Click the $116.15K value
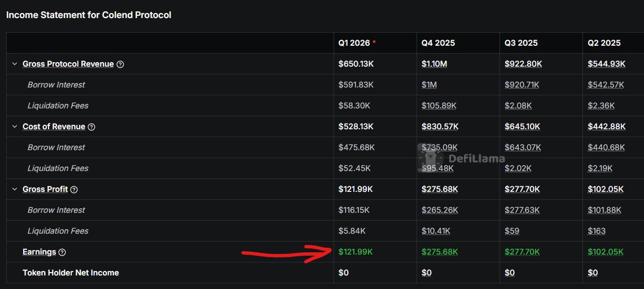This screenshot has width=644, height=289. tap(354, 210)
